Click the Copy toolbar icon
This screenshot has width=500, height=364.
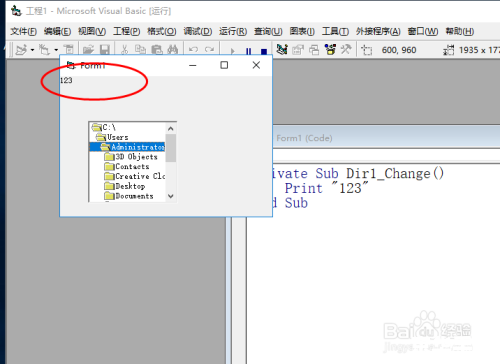pos(140,50)
